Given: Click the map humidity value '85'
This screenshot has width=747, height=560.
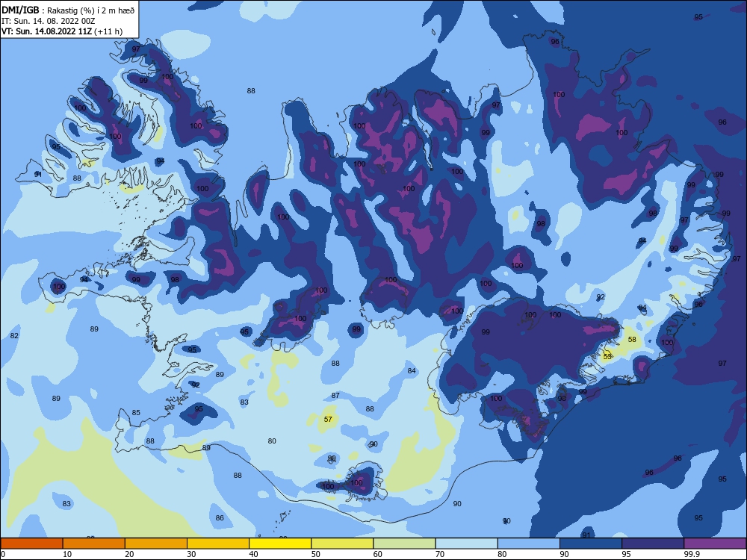Looking at the screenshot, I should (136, 412).
